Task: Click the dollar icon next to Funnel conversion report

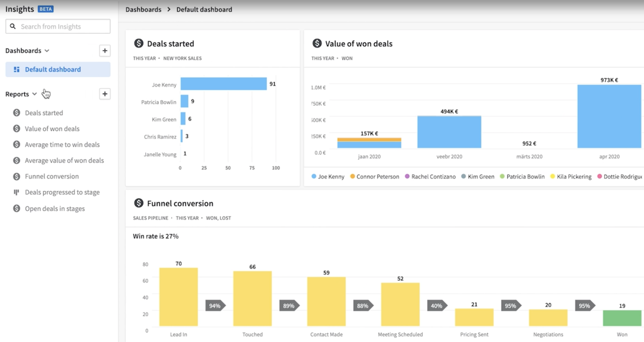Action: pyautogui.click(x=17, y=177)
